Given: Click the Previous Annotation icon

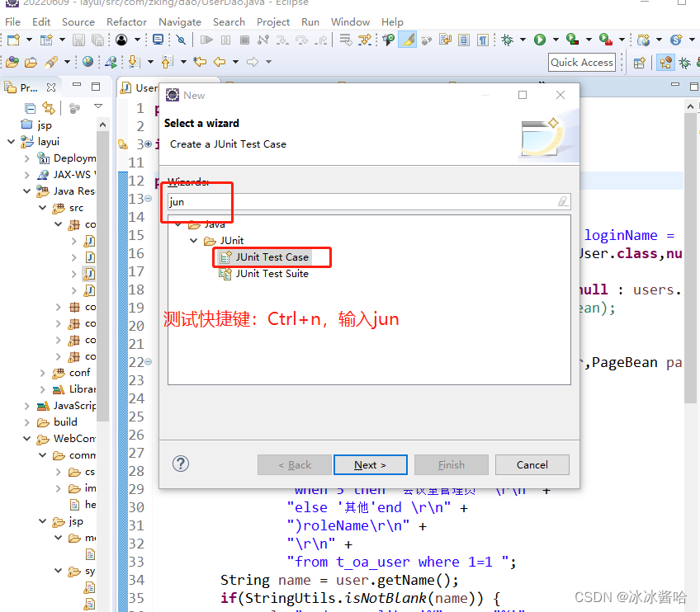Looking at the screenshot, I should click(168, 62).
